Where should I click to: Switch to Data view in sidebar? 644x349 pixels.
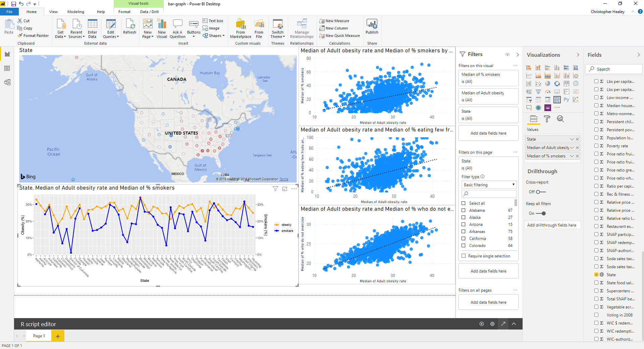[x=7, y=68]
